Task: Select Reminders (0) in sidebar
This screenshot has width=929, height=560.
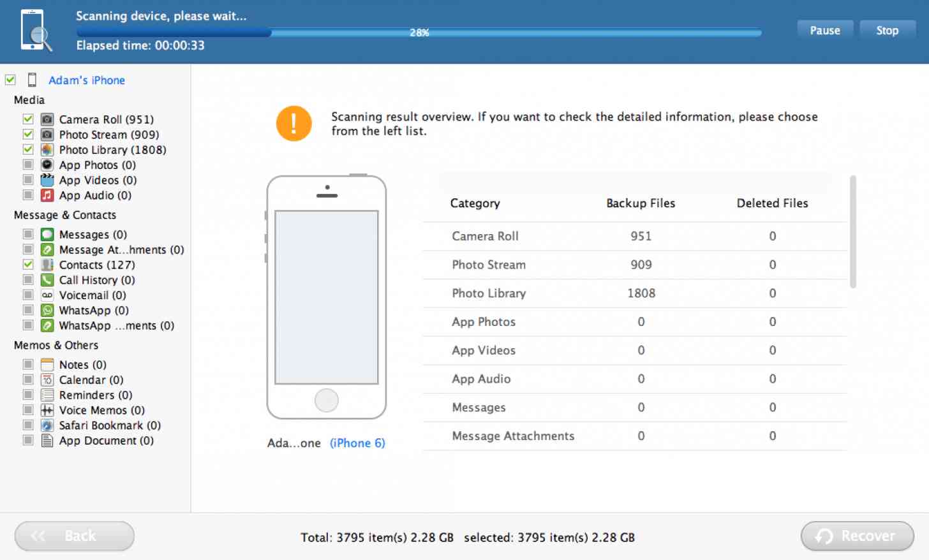Action: 96,395
